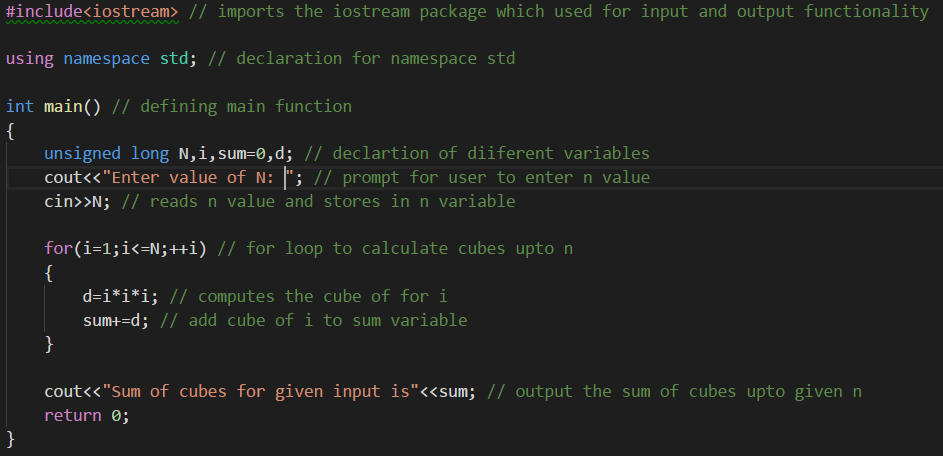The height and width of the screenshot is (456, 943).
Task: Click the 'long' keyword in declaration
Action: tap(149, 153)
